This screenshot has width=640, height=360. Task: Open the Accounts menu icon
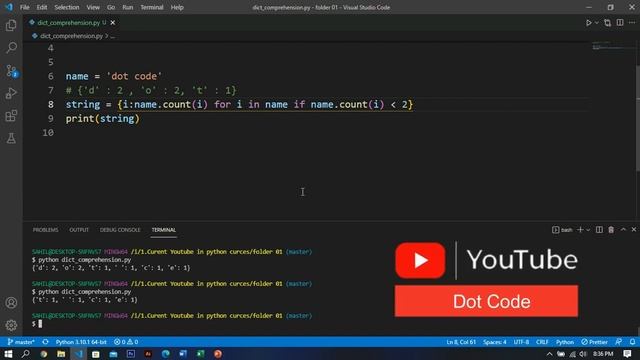tap(11, 303)
